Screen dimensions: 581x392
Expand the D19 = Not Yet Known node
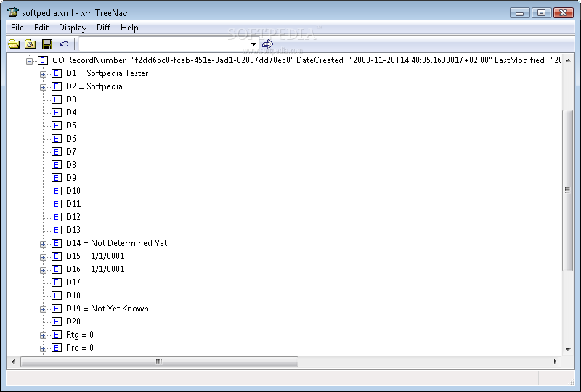point(43,309)
